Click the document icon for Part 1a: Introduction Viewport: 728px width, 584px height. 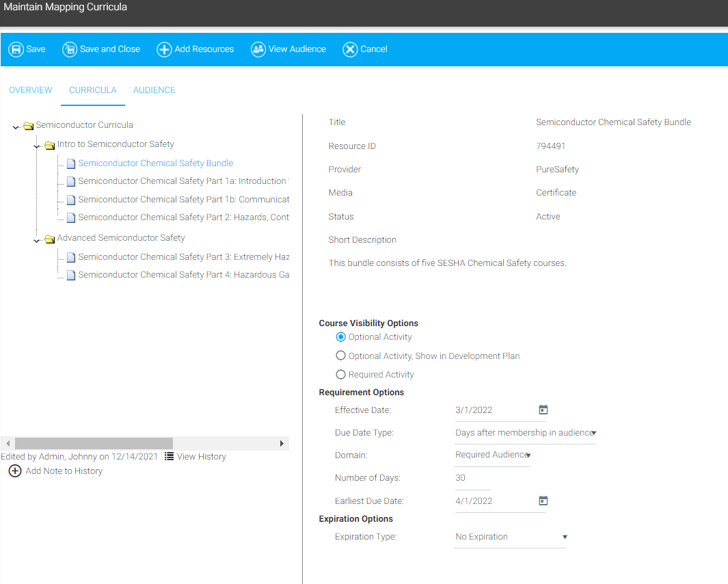coord(71,181)
